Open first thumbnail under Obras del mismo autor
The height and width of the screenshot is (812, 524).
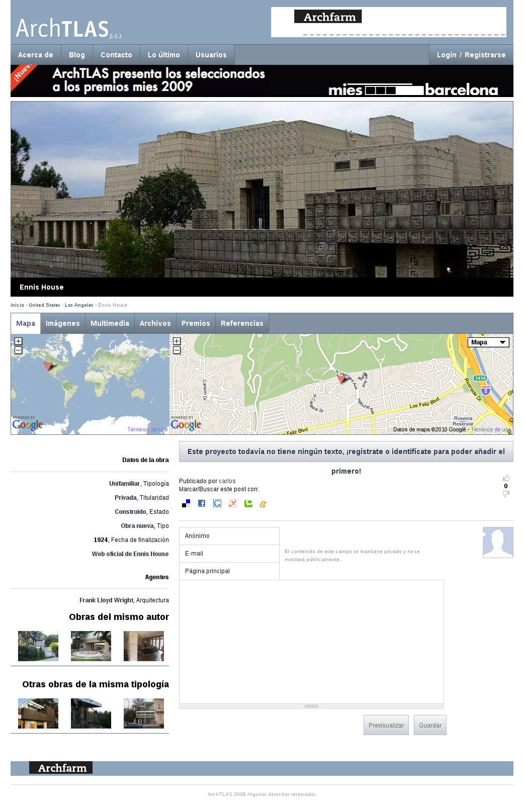tap(38, 646)
